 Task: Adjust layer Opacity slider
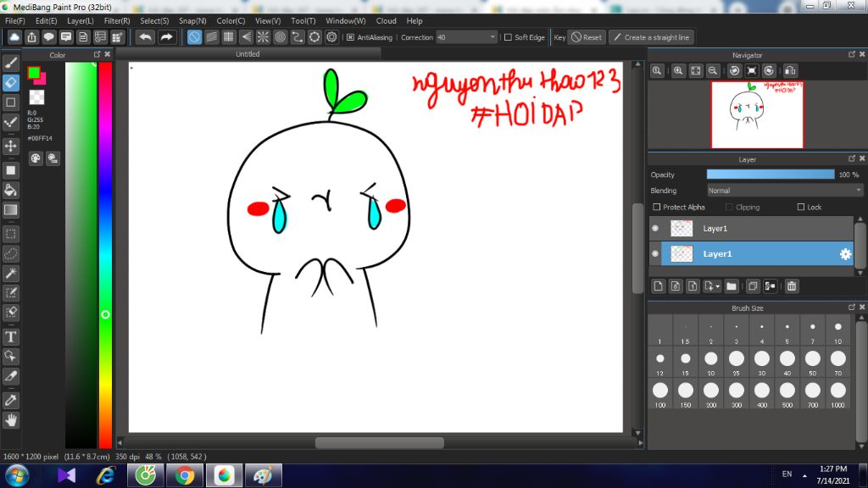pyautogui.click(x=770, y=175)
